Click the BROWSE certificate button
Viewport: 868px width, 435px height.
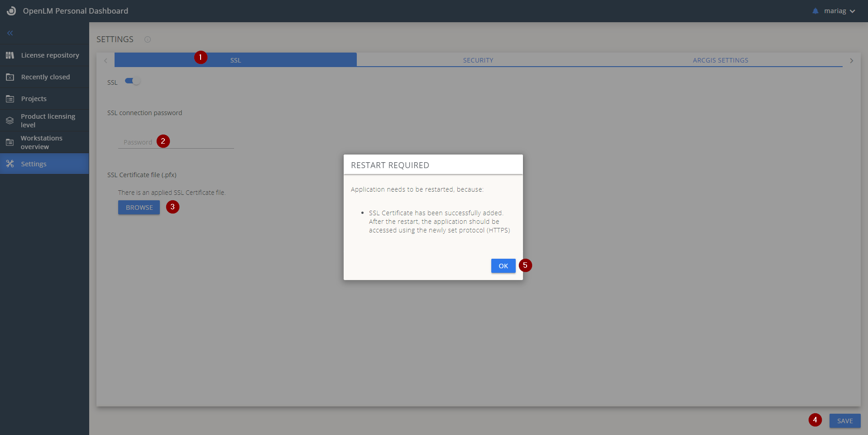click(x=139, y=207)
